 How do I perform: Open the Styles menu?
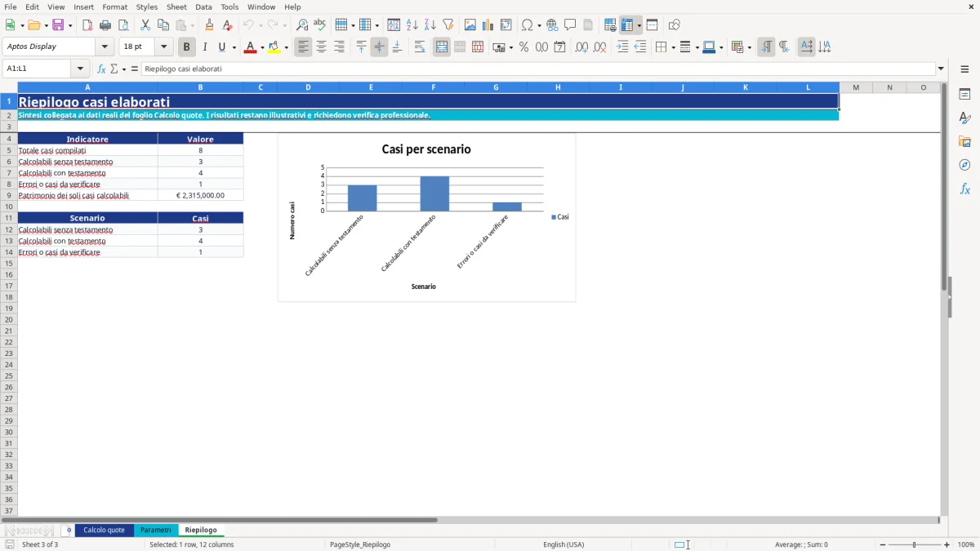[x=147, y=7]
